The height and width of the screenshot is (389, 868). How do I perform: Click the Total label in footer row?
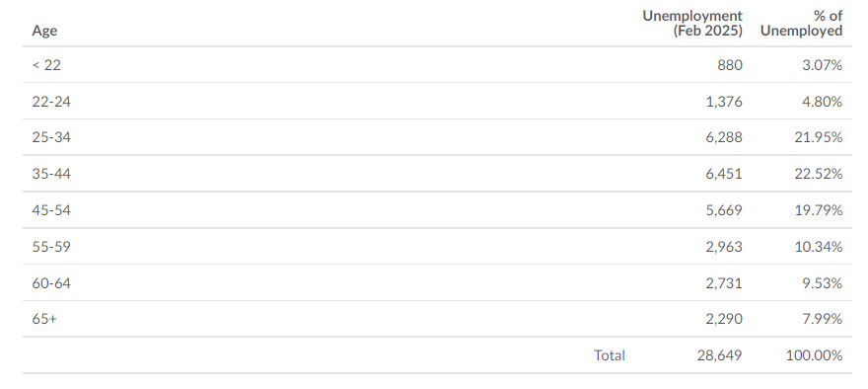pyautogui.click(x=610, y=355)
